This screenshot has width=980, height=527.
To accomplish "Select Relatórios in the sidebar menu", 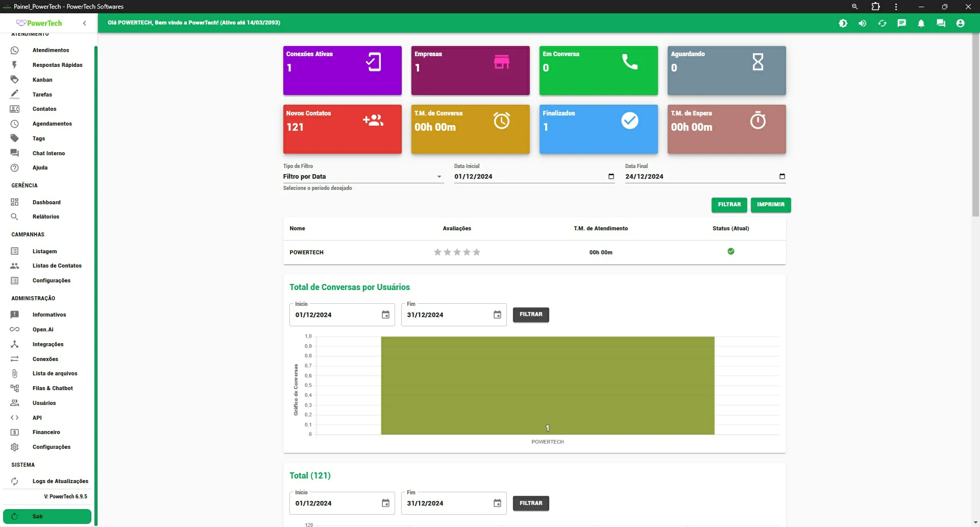I will point(46,217).
